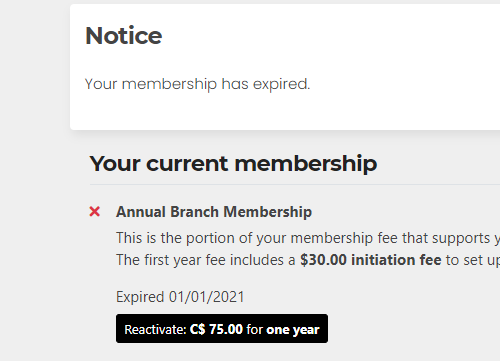
Task: Click the 'Expired 01/01/2021' date text
Action: pyautogui.click(x=180, y=297)
